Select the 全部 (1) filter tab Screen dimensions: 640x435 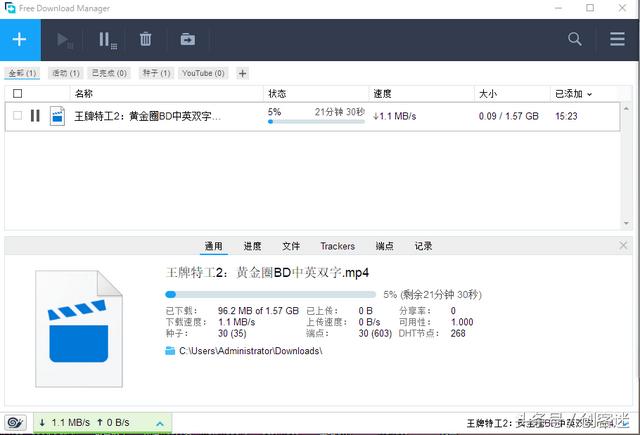tap(22, 73)
